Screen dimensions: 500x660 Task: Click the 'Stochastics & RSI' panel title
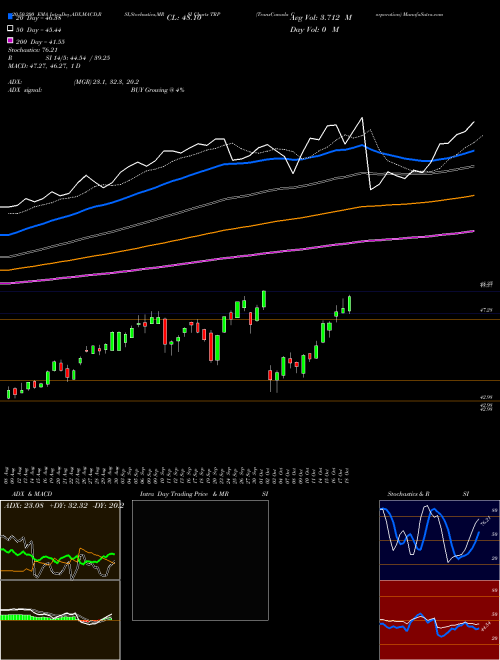pos(428,494)
